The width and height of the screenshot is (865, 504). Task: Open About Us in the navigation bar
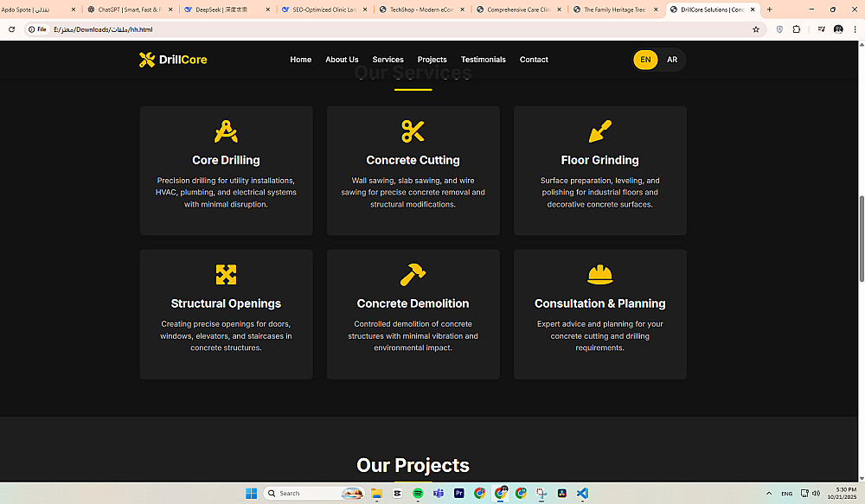342,60
